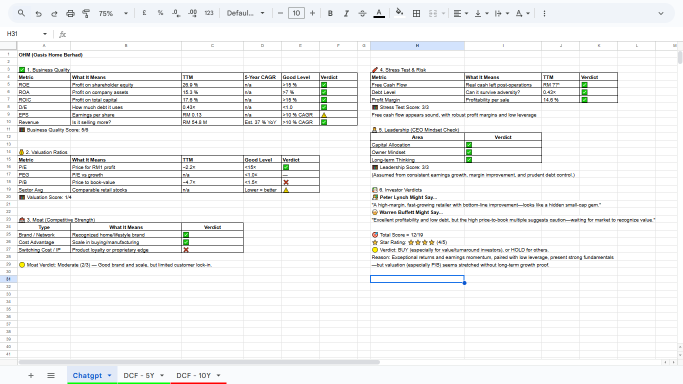Image resolution: width=683 pixels, height=384 pixels.
Task: Select the 'Total Score = 12/19' cell
Action: 417,235
